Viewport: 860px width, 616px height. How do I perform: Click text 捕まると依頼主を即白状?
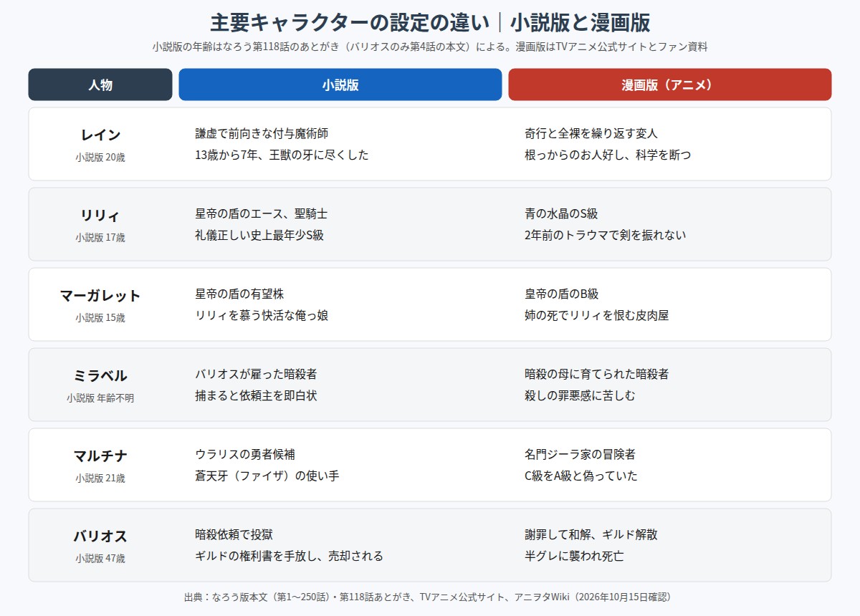(256, 395)
